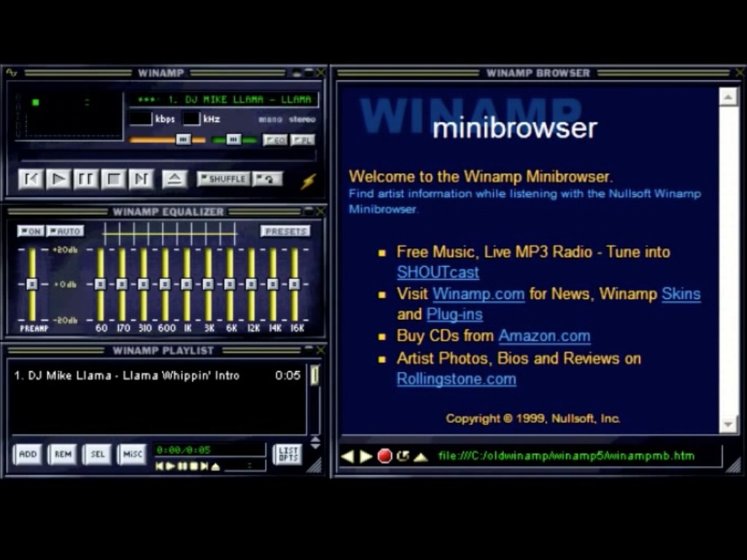Open the SHOUTcast link
Screen dimensions: 747x560
pyautogui.click(x=438, y=273)
